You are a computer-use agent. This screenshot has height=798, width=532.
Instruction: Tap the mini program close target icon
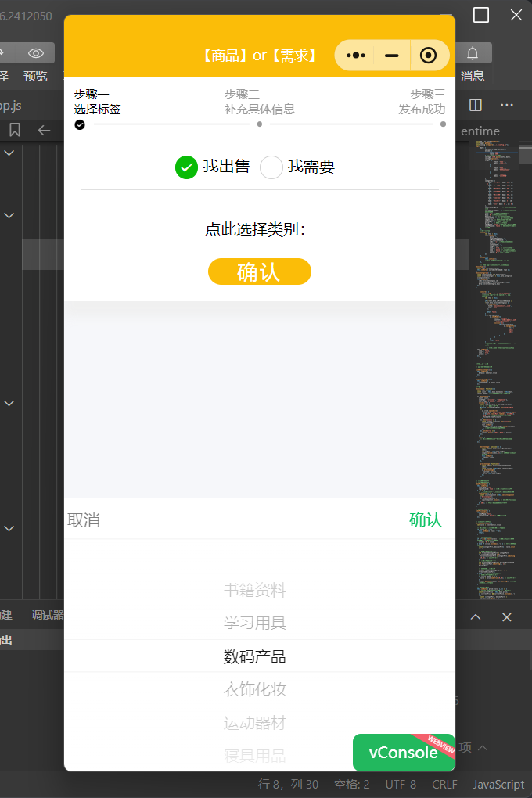click(428, 55)
